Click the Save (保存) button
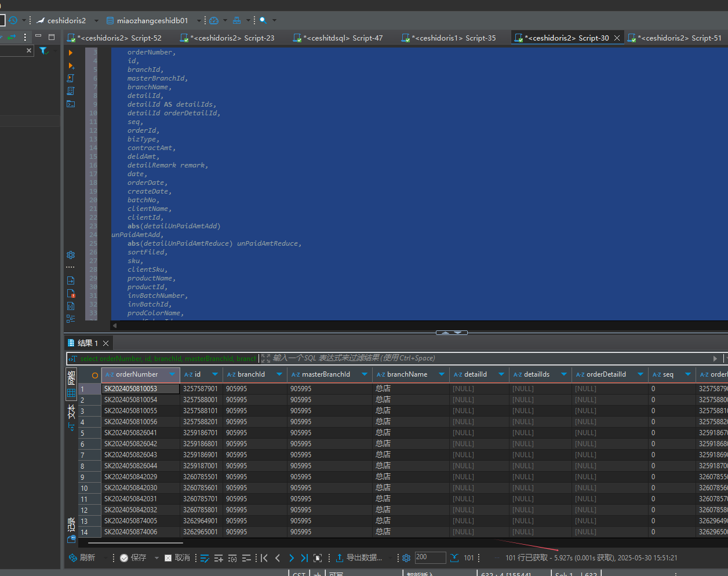Screen dimensions: 728x576 133,558
